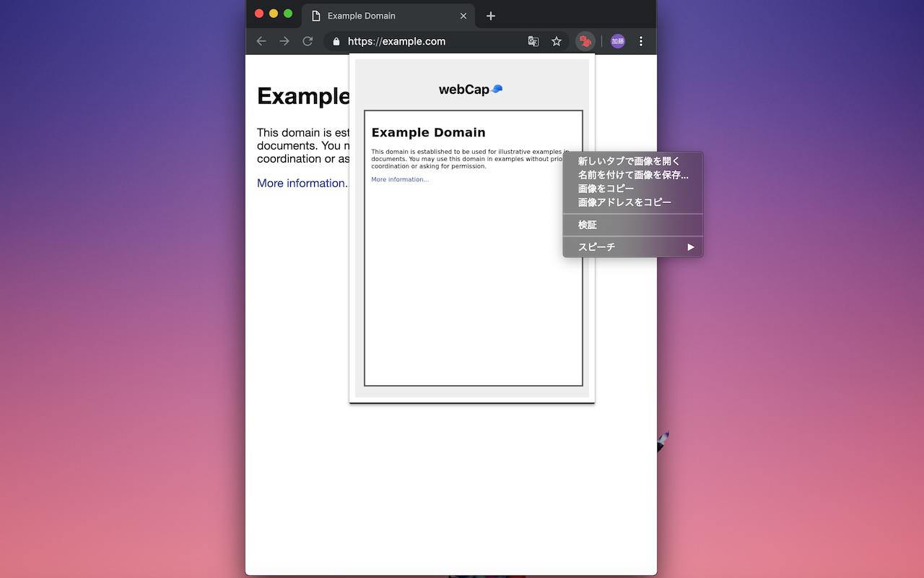This screenshot has height=578, width=924.
Task: Click the captured page thumbnail in webCap popup
Action: 474,248
